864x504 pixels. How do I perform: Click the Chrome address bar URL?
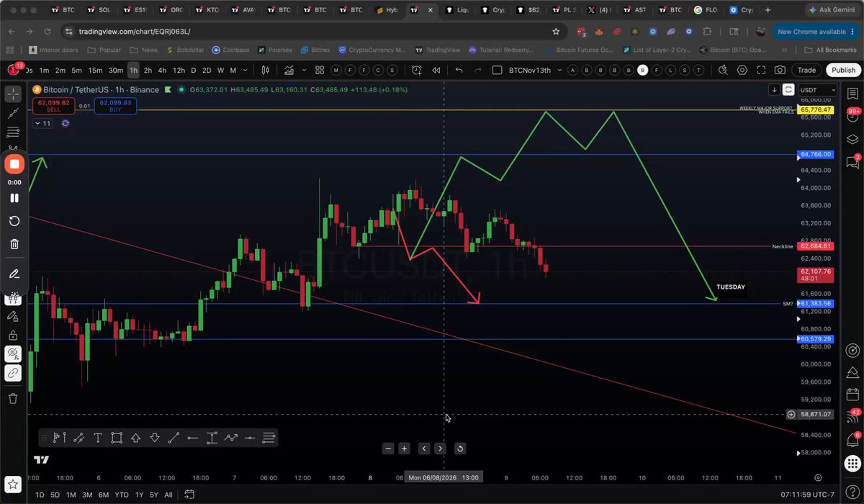135,32
